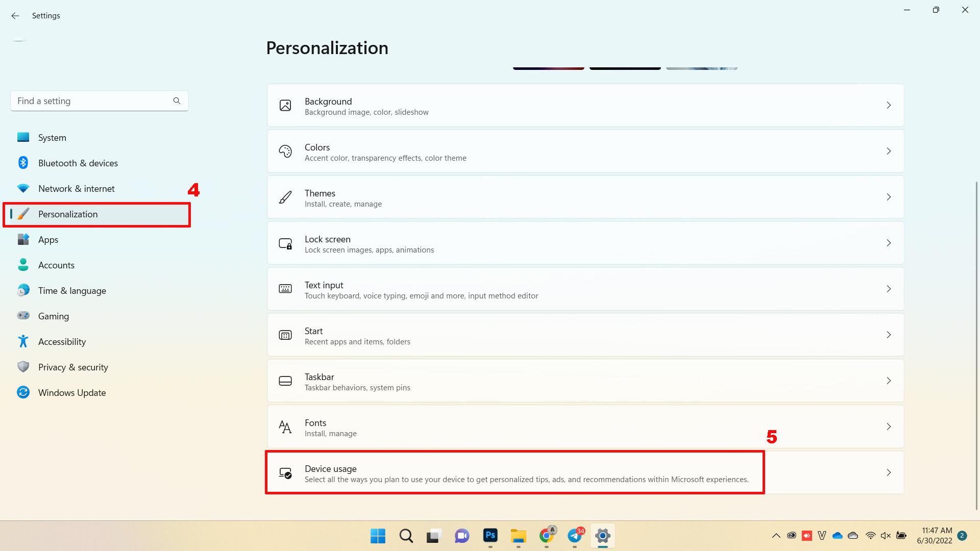Select Personalization in the sidebar
Image resolution: width=980 pixels, height=551 pixels.
click(99, 214)
